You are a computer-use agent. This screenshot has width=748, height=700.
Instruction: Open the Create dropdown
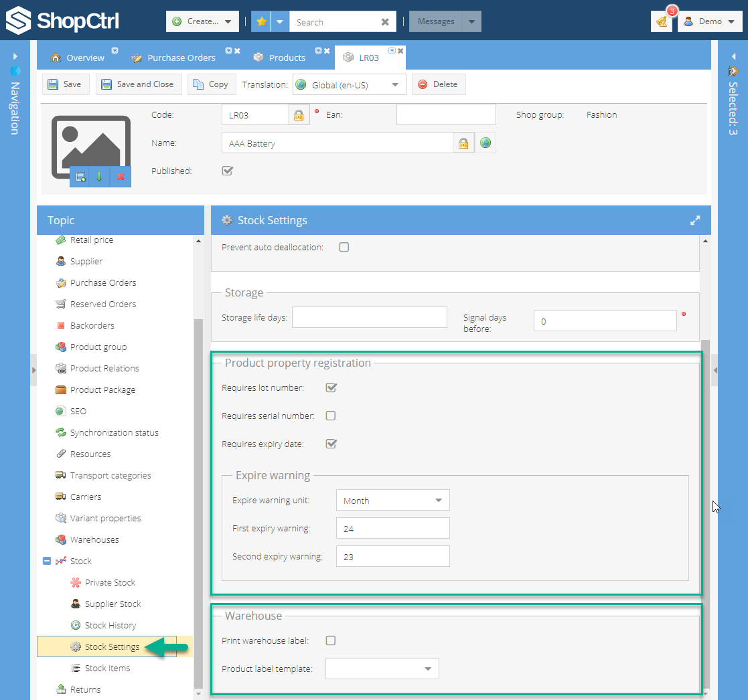(202, 21)
